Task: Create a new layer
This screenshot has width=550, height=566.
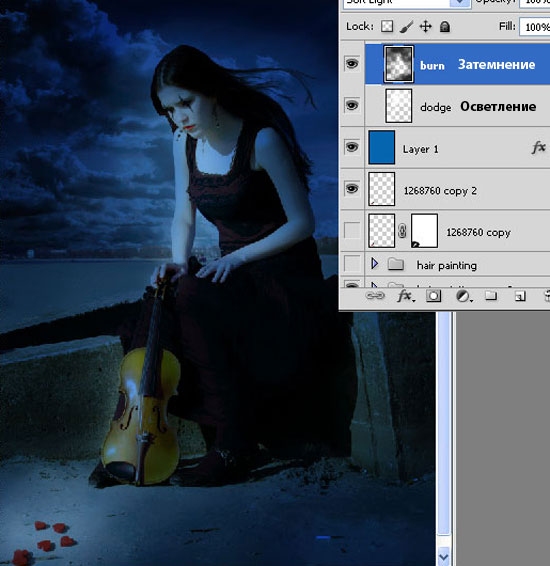Action: click(520, 296)
